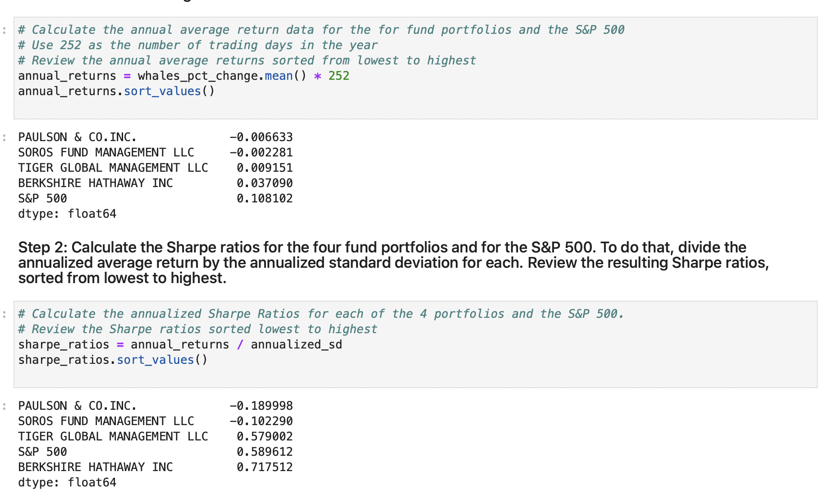Click the green 252 literal

(x=339, y=75)
